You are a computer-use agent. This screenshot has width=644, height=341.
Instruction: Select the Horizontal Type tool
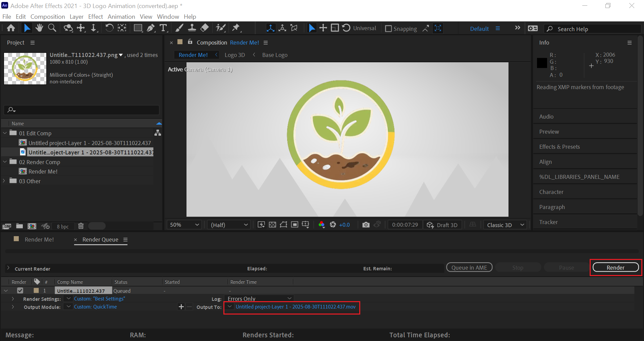163,28
